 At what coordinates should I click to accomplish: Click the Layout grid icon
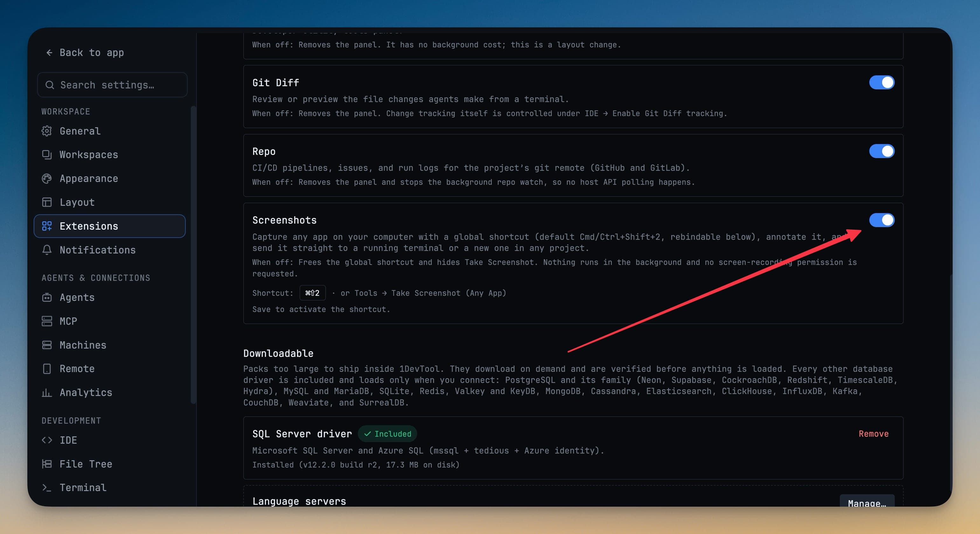(x=47, y=202)
